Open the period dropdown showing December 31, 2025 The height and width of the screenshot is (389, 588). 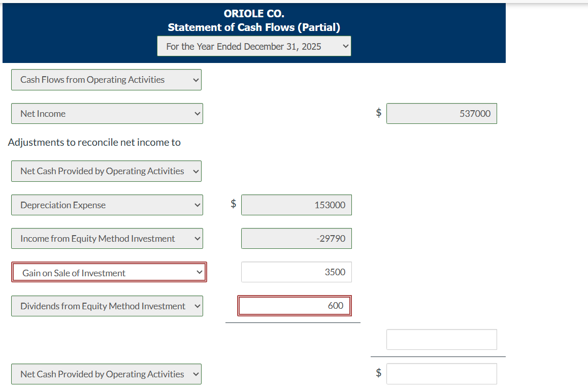pos(253,46)
